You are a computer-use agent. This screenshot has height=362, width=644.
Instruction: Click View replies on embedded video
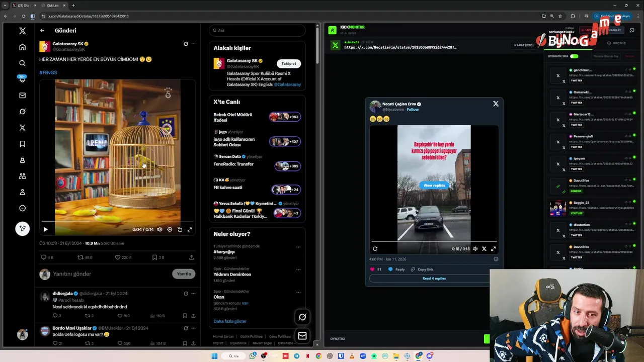click(434, 186)
